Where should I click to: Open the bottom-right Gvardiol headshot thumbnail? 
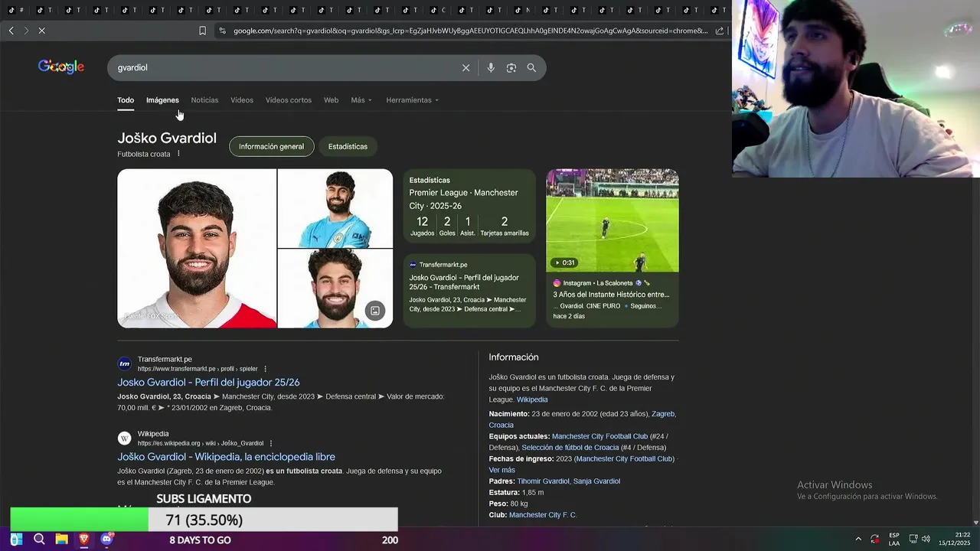(335, 289)
